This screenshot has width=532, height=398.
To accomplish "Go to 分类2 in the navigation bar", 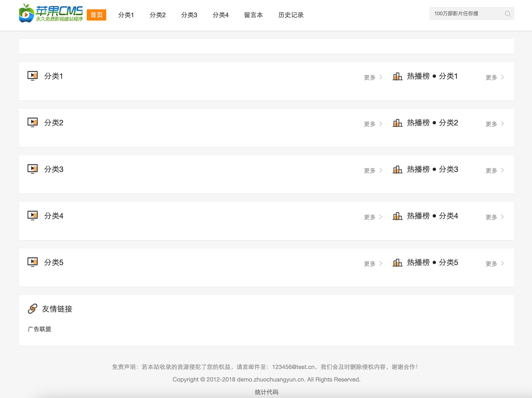I will point(157,15).
